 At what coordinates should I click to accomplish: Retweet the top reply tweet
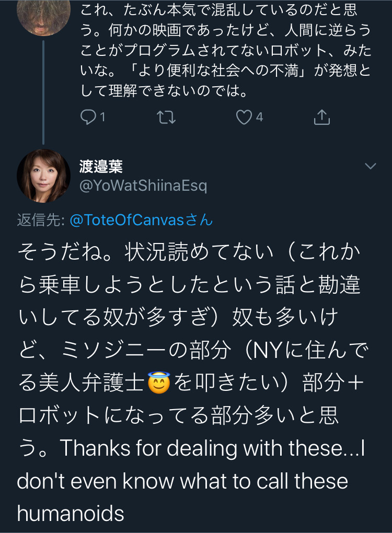tap(166, 118)
